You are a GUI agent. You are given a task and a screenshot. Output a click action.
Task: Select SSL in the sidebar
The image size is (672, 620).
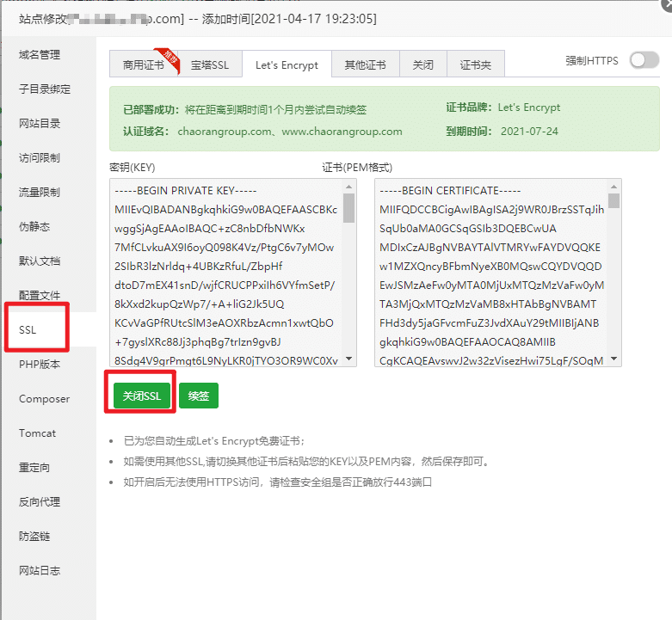click(28, 329)
